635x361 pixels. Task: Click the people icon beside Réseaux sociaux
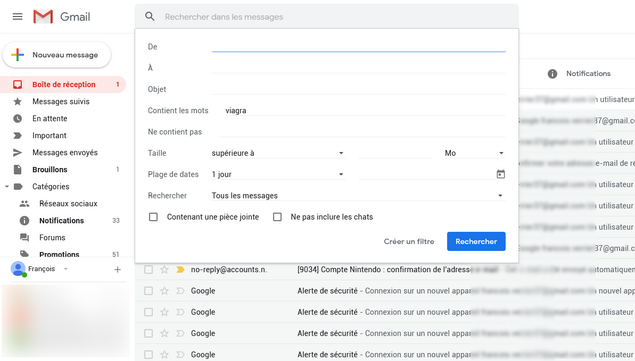point(24,203)
